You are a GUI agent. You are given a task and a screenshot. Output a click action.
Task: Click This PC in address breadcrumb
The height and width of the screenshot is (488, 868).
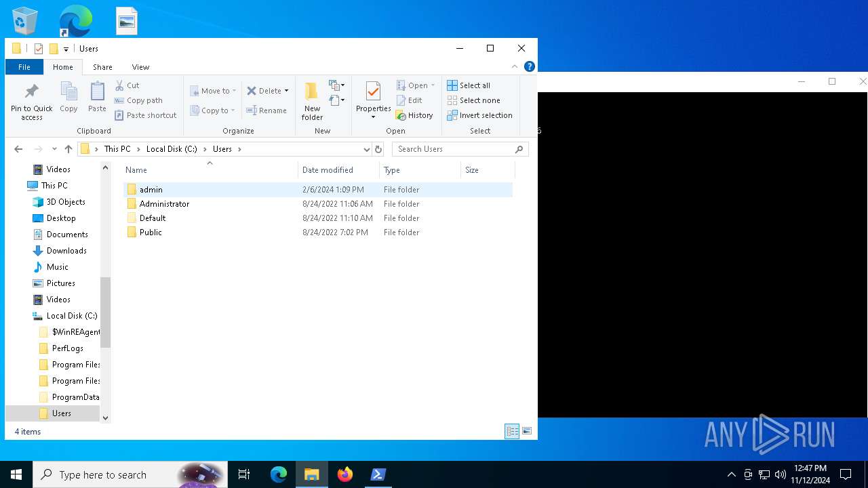[117, 149]
